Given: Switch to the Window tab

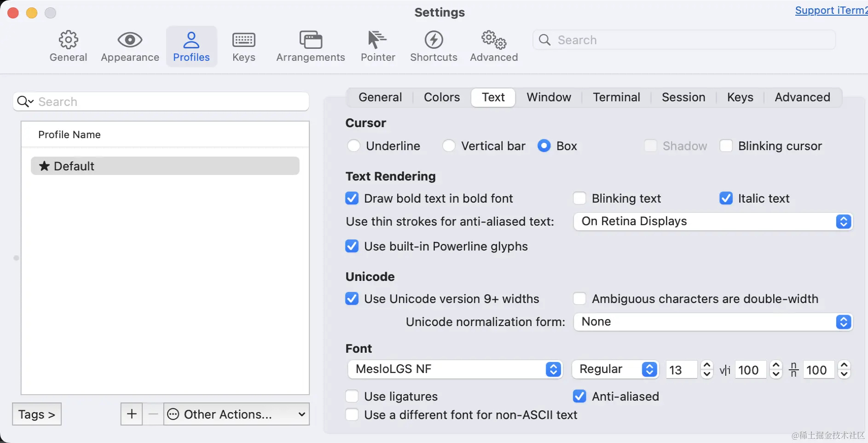Looking at the screenshot, I should click(549, 97).
